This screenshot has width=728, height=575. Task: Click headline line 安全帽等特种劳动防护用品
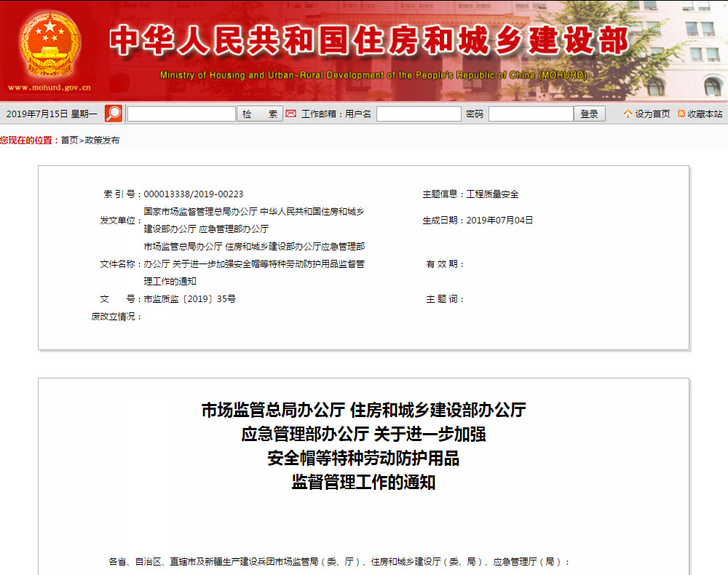363,459
